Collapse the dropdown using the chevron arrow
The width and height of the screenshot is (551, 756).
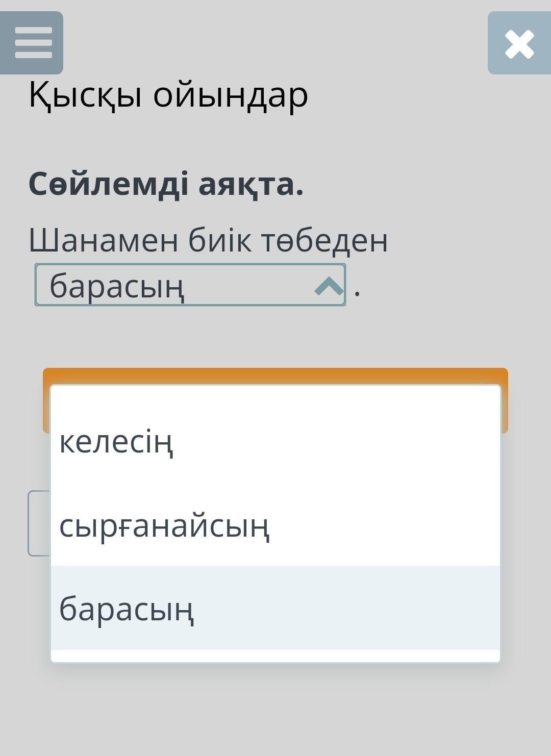tap(329, 287)
